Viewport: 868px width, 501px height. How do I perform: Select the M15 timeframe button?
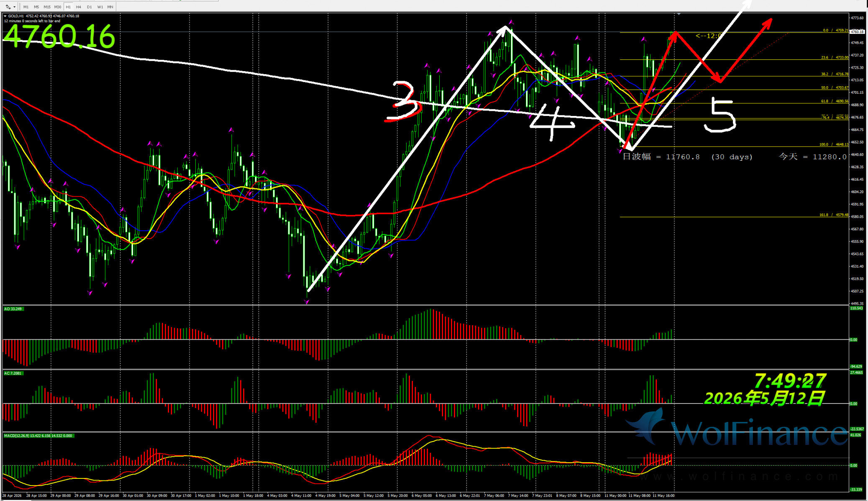[x=47, y=7]
